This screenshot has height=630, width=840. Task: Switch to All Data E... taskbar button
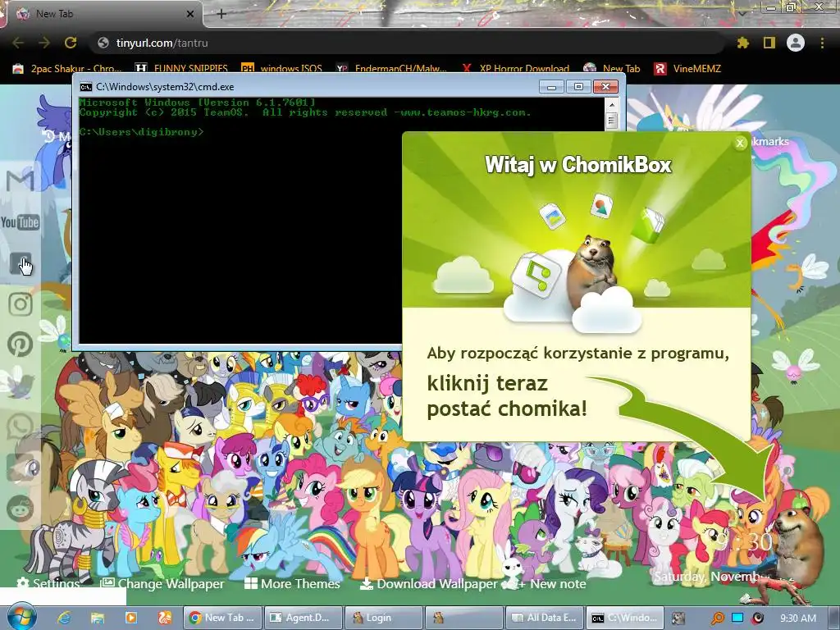[x=545, y=618]
